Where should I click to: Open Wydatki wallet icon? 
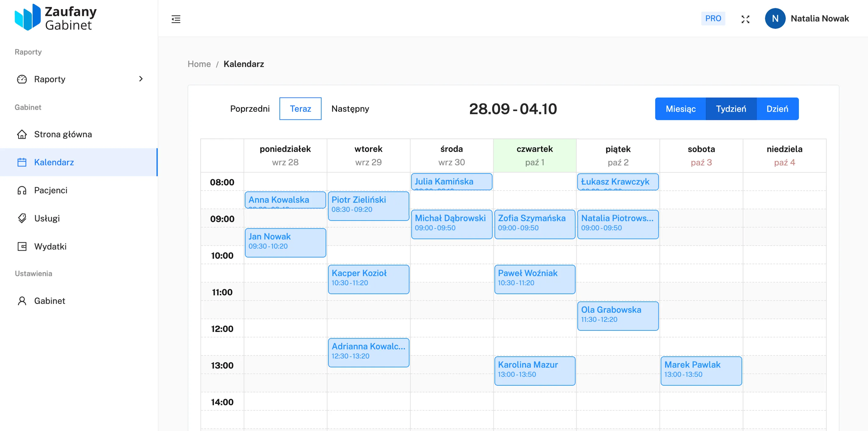pyautogui.click(x=22, y=246)
